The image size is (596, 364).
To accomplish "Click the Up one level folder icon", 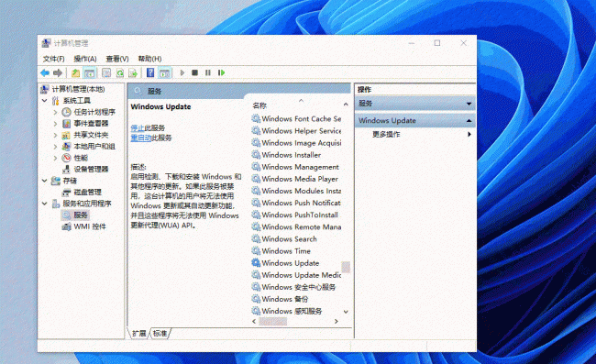I will click(75, 72).
